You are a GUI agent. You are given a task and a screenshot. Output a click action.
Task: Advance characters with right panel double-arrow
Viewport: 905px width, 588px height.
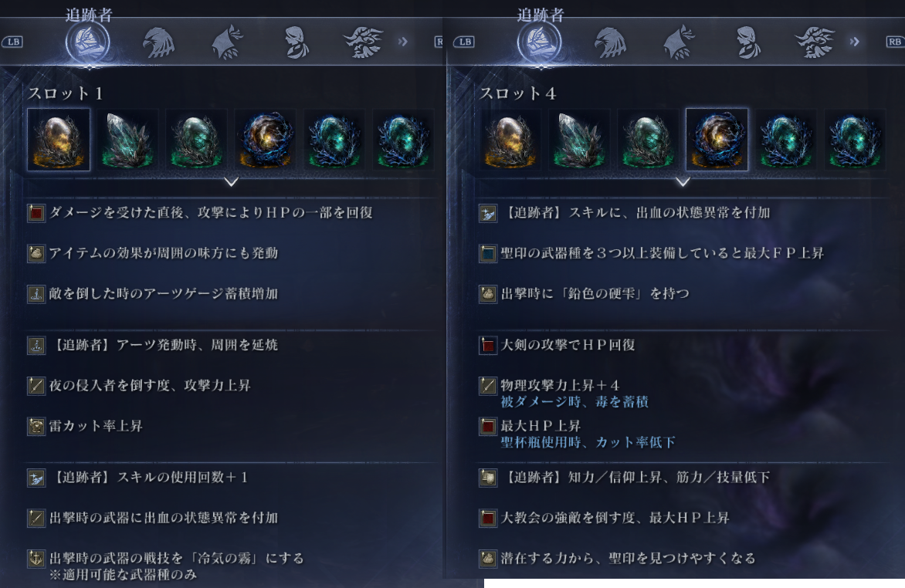855,42
